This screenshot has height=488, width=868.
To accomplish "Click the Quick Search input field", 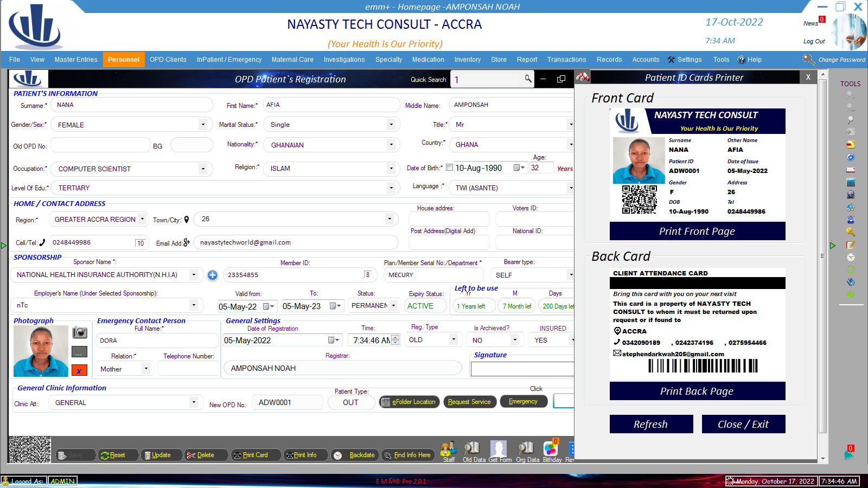I will coord(487,79).
